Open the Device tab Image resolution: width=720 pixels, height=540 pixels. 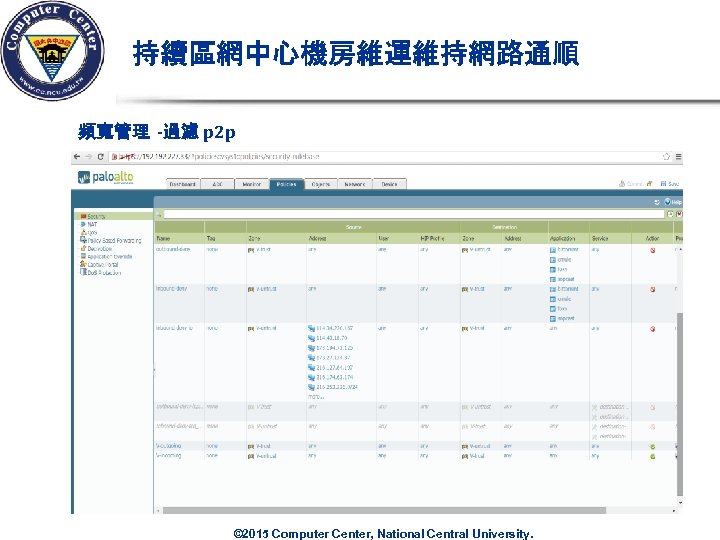click(389, 184)
